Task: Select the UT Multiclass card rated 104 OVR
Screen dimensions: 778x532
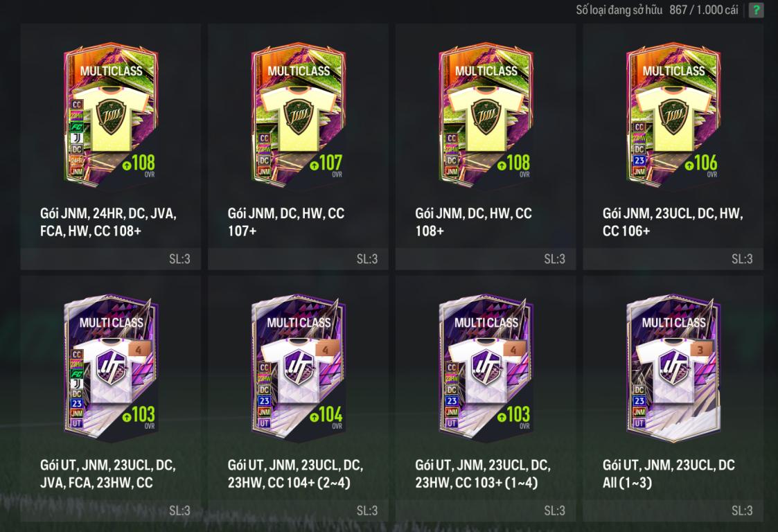Action: pyautogui.click(x=299, y=369)
